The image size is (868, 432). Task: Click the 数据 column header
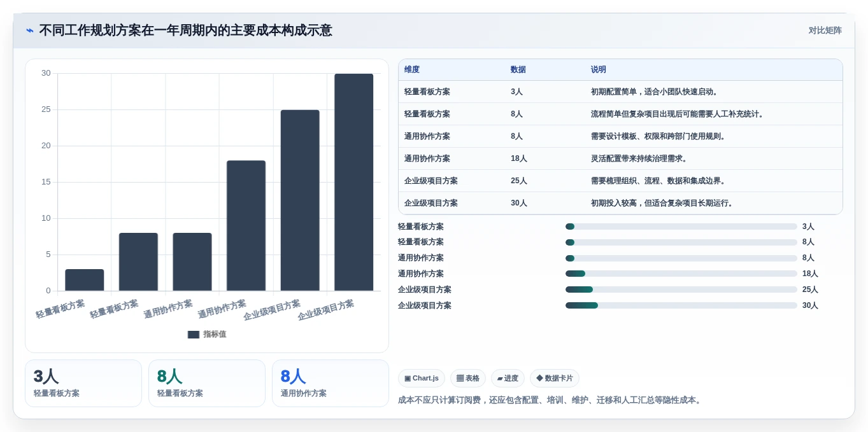click(x=518, y=70)
